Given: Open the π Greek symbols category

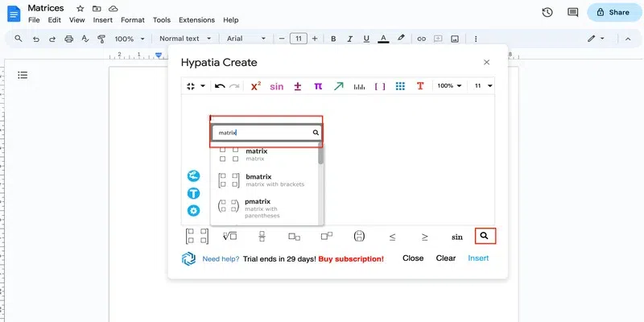Looking at the screenshot, I should coord(318,86).
